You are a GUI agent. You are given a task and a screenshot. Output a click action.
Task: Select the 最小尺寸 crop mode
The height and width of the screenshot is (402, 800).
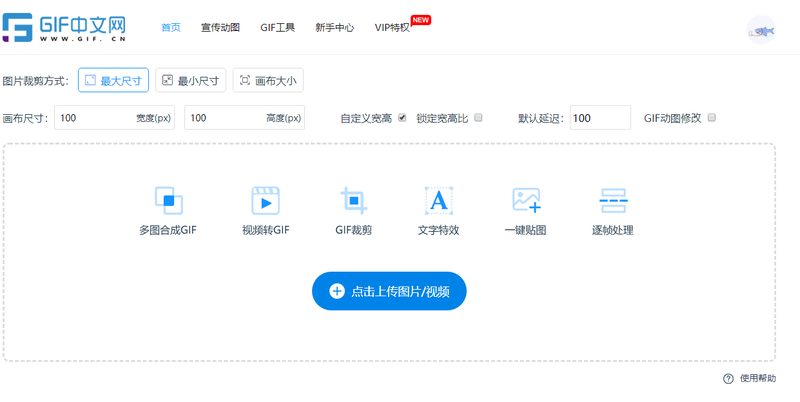click(x=190, y=80)
